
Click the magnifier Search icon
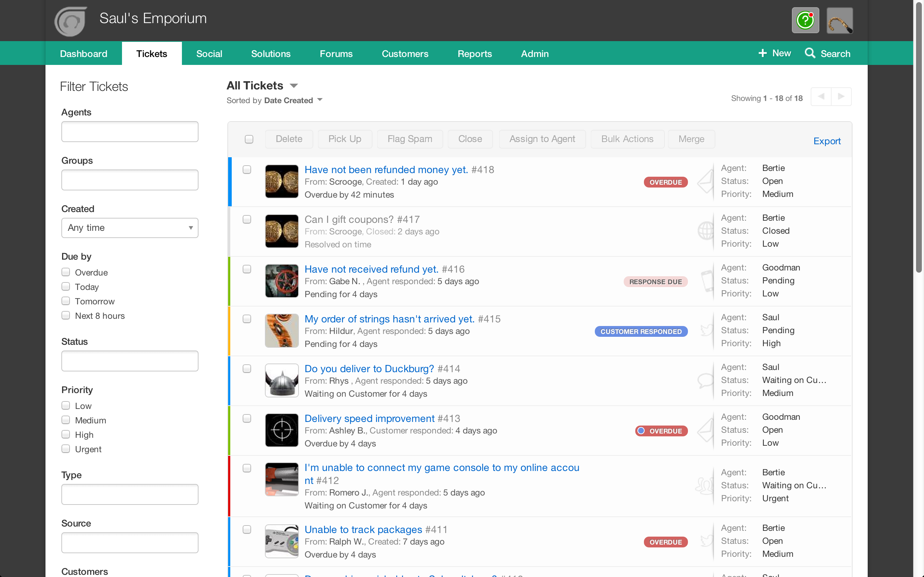point(810,53)
